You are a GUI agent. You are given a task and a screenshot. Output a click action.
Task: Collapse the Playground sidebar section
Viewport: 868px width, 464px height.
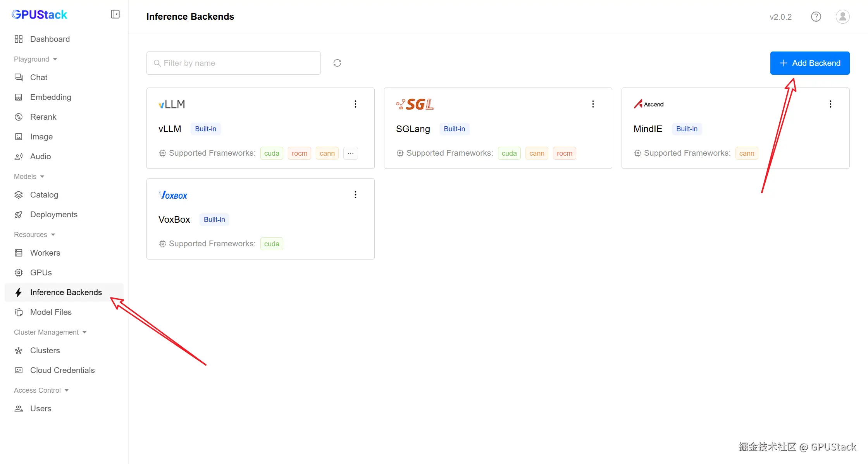click(36, 59)
